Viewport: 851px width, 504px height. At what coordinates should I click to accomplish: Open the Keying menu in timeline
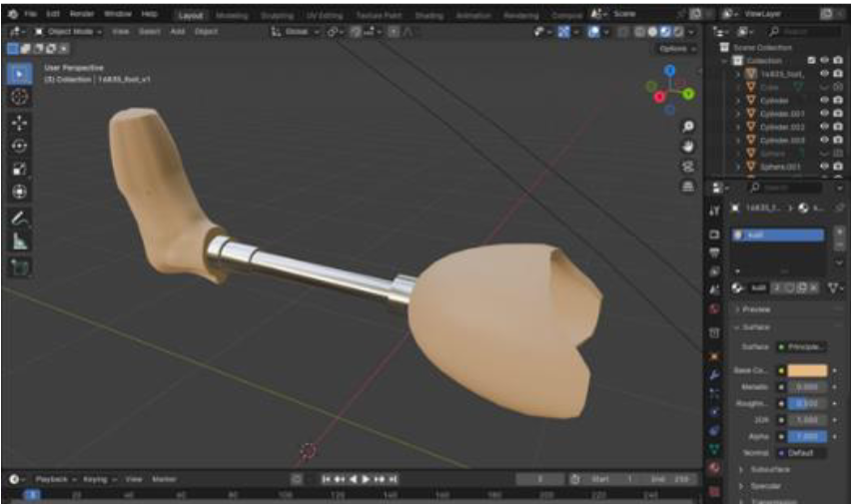click(x=99, y=479)
